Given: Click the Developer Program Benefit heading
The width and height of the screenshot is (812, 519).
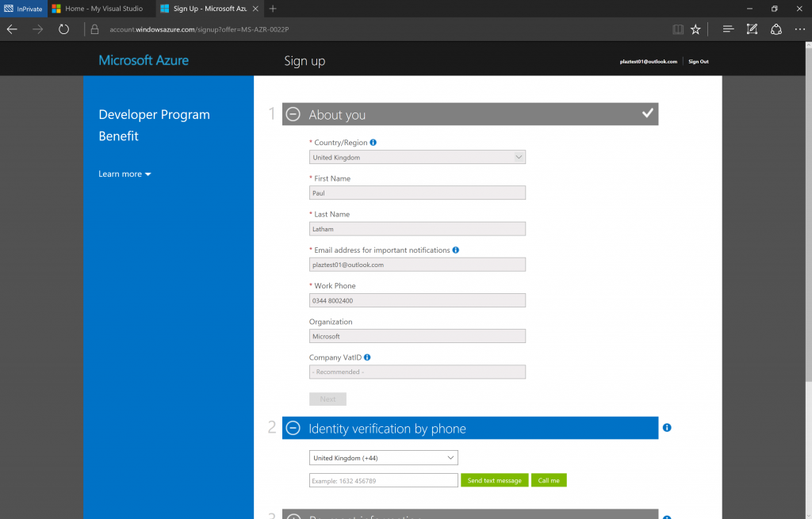Looking at the screenshot, I should 155,125.
